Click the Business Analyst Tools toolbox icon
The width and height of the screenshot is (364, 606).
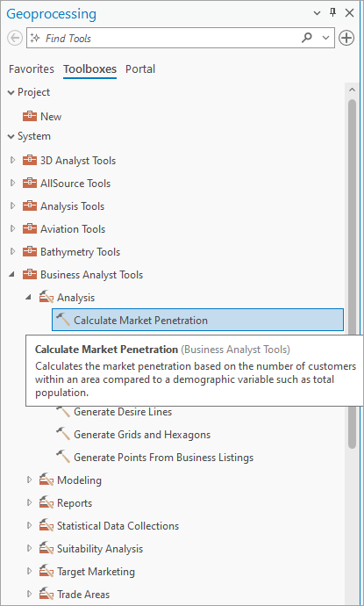pos(30,274)
